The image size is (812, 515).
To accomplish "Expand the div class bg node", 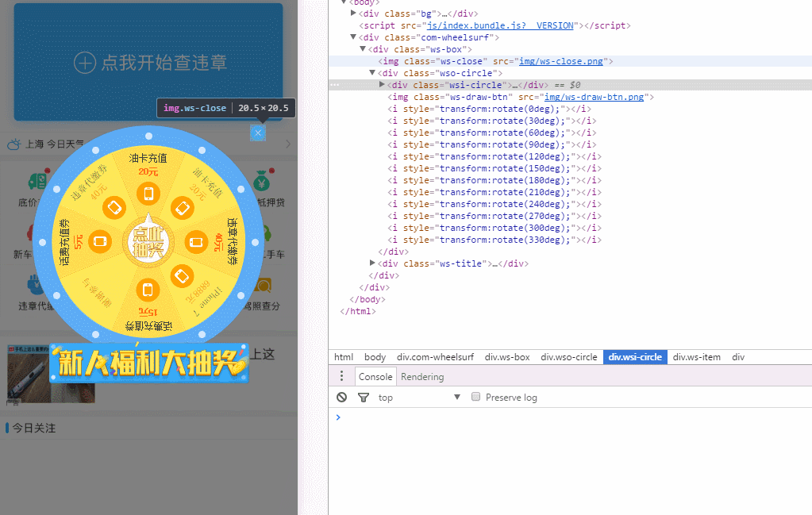I will pyautogui.click(x=353, y=13).
